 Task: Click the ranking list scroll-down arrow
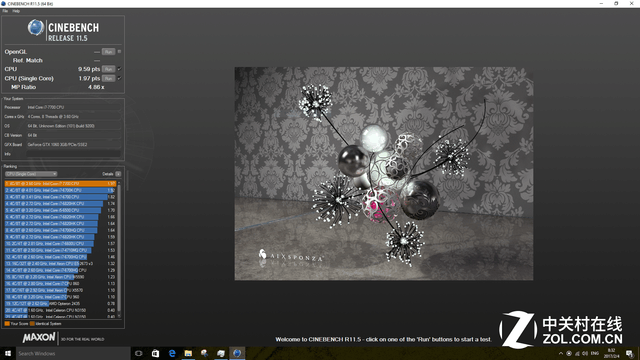pos(119,316)
